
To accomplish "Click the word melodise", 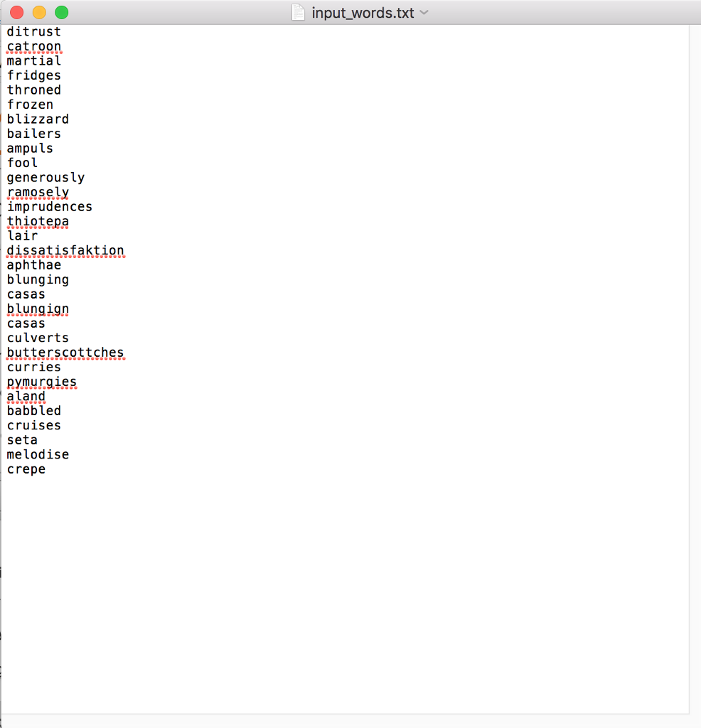I will pos(38,454).
